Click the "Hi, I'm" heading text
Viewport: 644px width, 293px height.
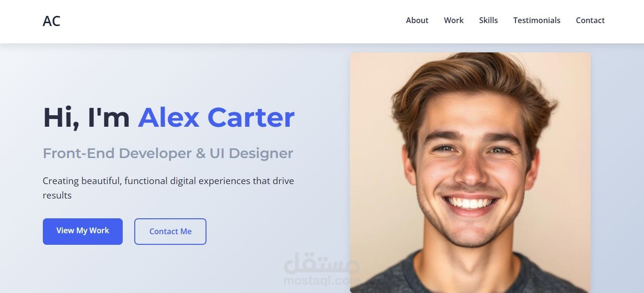[87, 118]
